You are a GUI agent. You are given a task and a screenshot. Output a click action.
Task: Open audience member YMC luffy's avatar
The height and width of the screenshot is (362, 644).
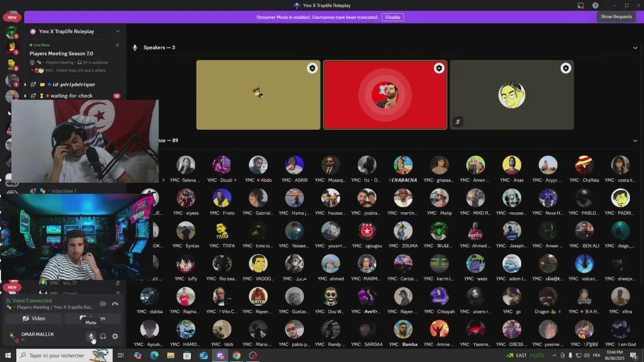(186, 263)
